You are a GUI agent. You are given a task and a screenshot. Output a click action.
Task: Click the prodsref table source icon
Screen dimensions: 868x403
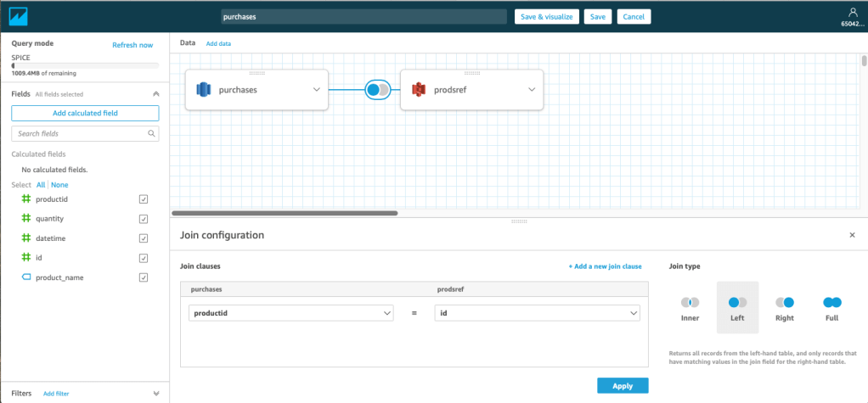[x=418, y=89]
